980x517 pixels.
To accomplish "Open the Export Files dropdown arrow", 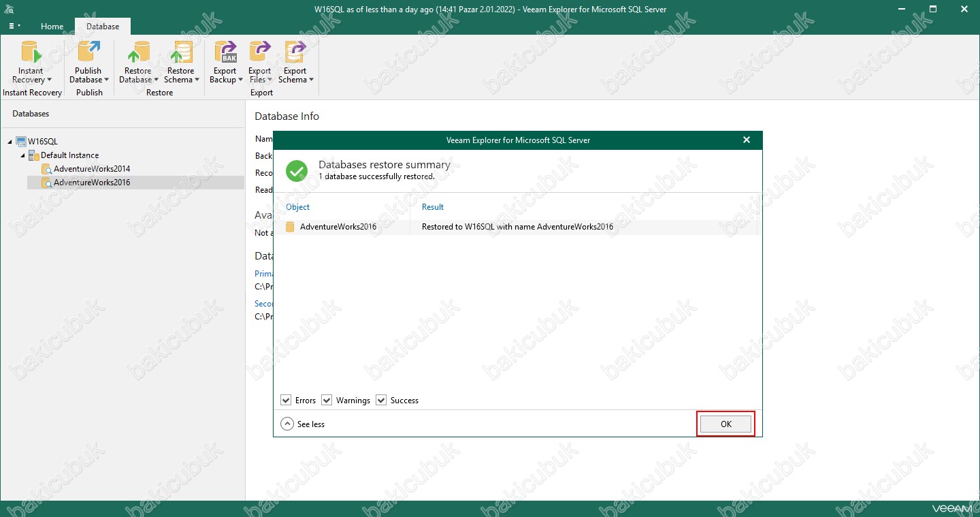I will (x=269, y=80).
